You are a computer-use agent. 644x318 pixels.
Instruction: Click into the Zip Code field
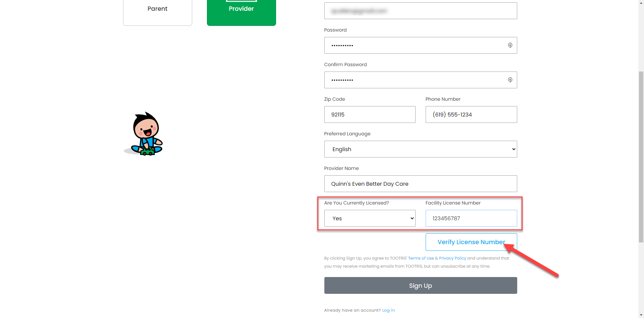(x=370, y=115)
